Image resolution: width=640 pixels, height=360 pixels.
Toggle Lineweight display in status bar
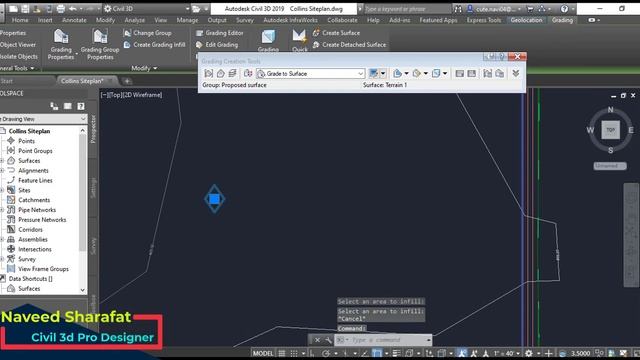(x=396, y=353)
